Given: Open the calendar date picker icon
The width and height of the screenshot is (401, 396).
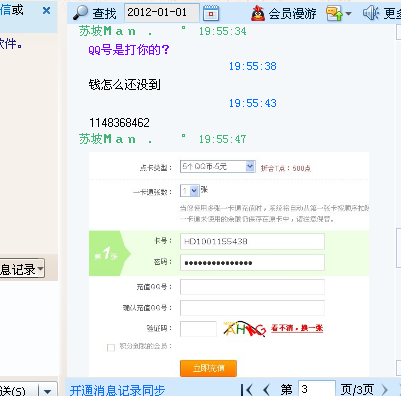Looking at the screenshot, I should point(211,13).
